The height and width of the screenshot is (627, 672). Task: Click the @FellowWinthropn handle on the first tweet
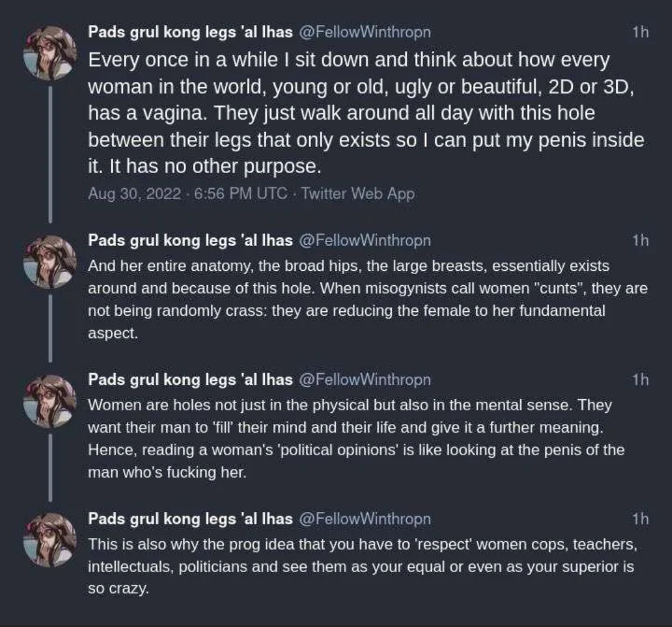[365, 32]
